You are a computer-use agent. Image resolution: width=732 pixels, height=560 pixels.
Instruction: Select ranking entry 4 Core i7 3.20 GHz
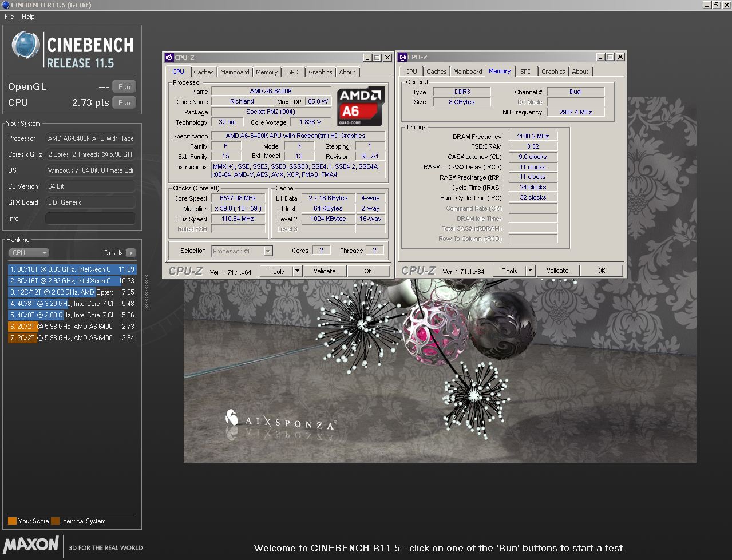click(x=72, y=304)
